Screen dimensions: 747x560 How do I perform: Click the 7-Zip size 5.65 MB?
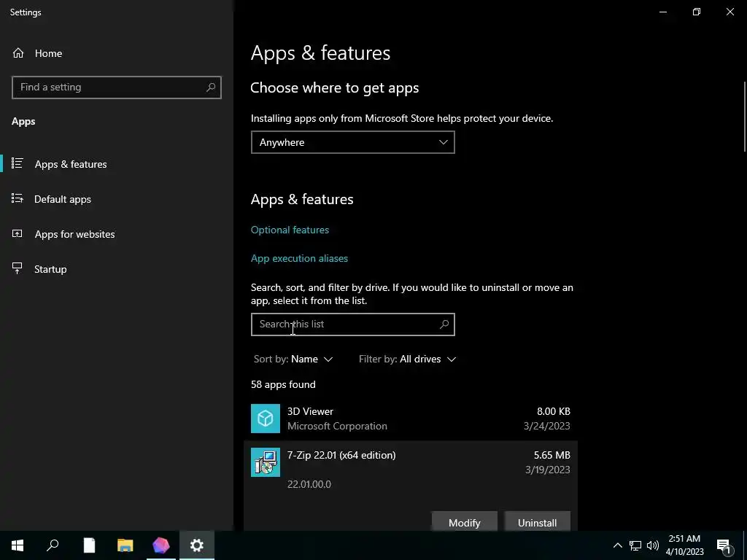(551, 455)
